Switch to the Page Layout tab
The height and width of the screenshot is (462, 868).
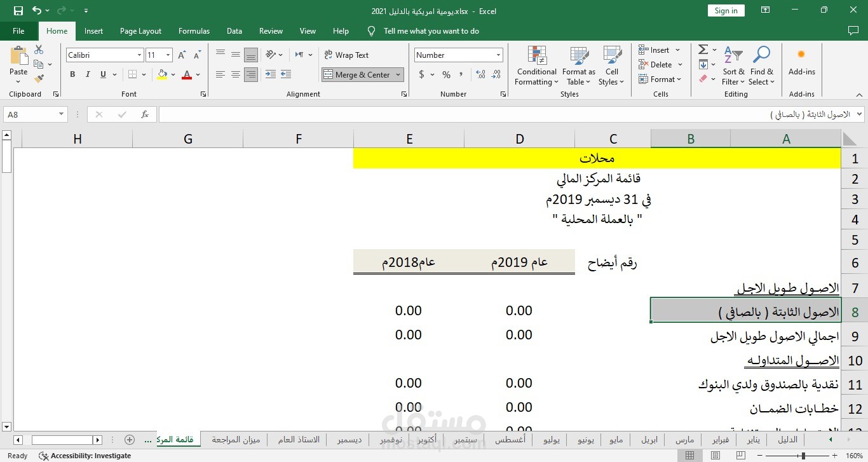coord(140,31)
